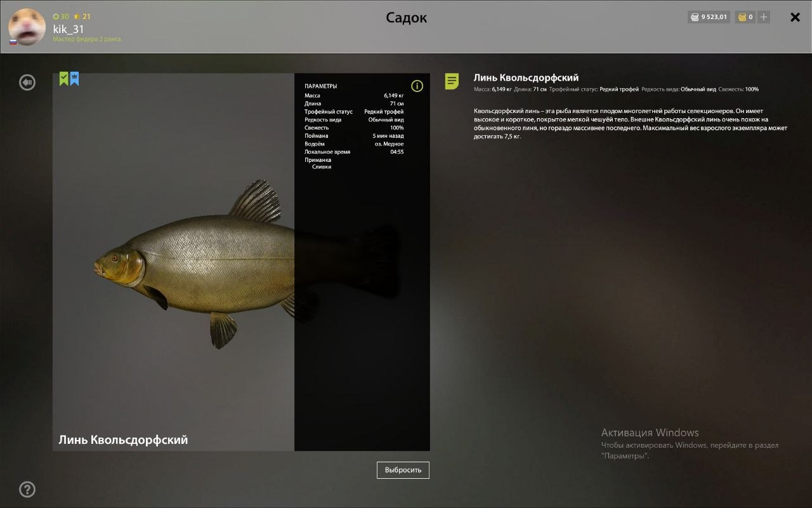
Task: Click the rank text Мастер фидера 2 ранга
Action: (x=87, y=39)
